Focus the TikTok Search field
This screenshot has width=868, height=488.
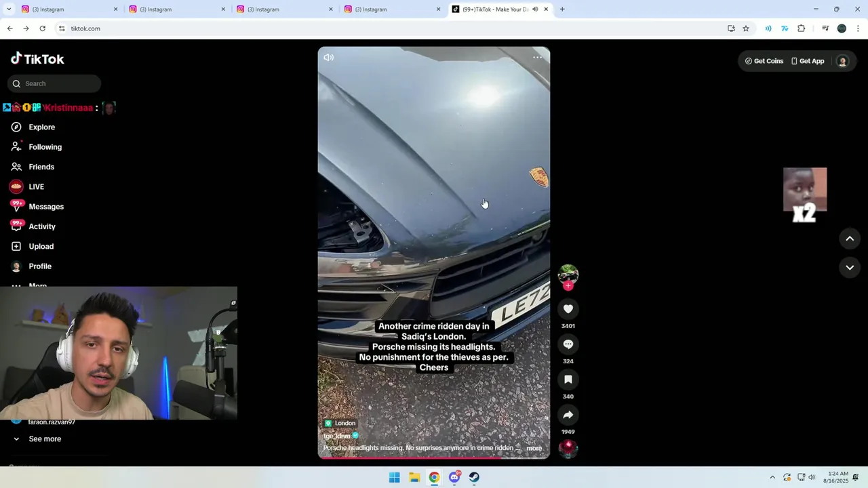[54, 83]
